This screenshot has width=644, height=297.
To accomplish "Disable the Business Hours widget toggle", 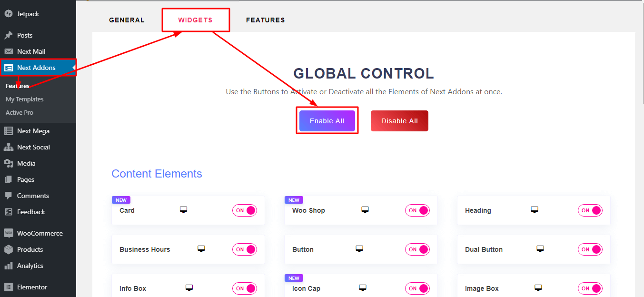I will pyautogui.click(x=245, y=249).
